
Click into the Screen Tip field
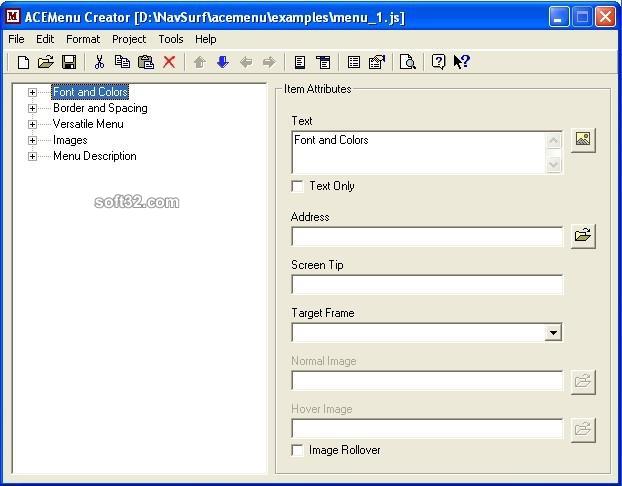click(x=427, y=284)
